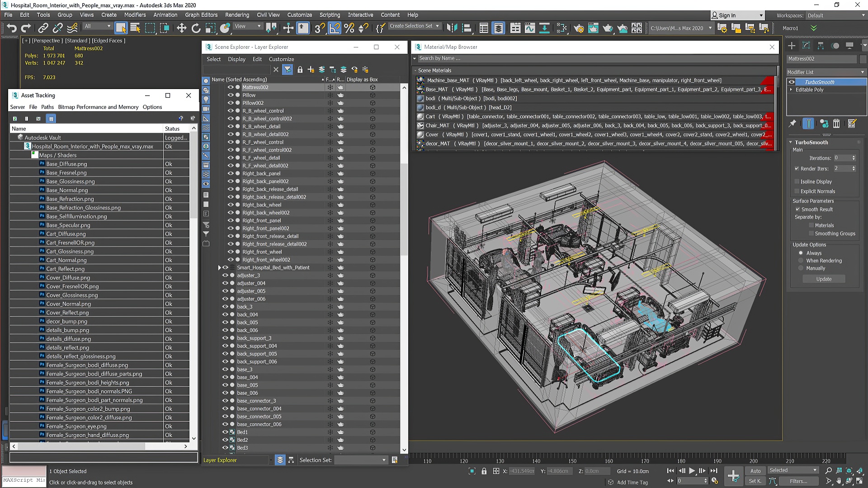The image size is (868, 488).
Task: Collapse the Scene Materials group
Action: click(x=415, y=70)
